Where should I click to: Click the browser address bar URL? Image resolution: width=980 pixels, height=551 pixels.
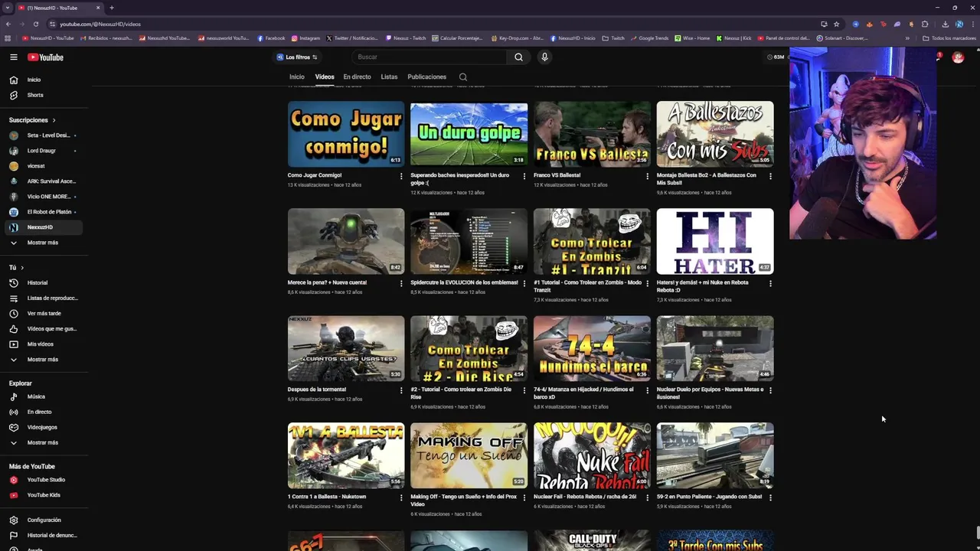point(100,24)
